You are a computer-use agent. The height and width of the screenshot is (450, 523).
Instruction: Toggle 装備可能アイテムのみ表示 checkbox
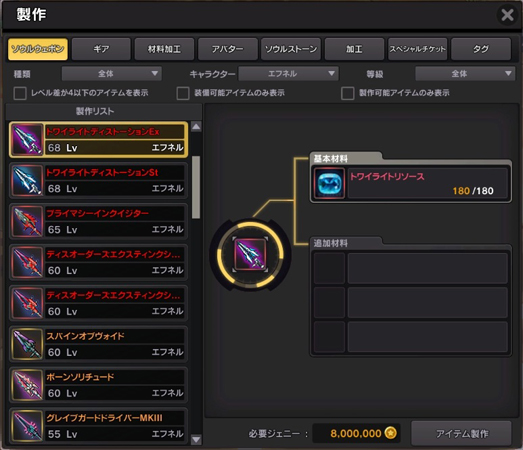click(x=183, y=93)
